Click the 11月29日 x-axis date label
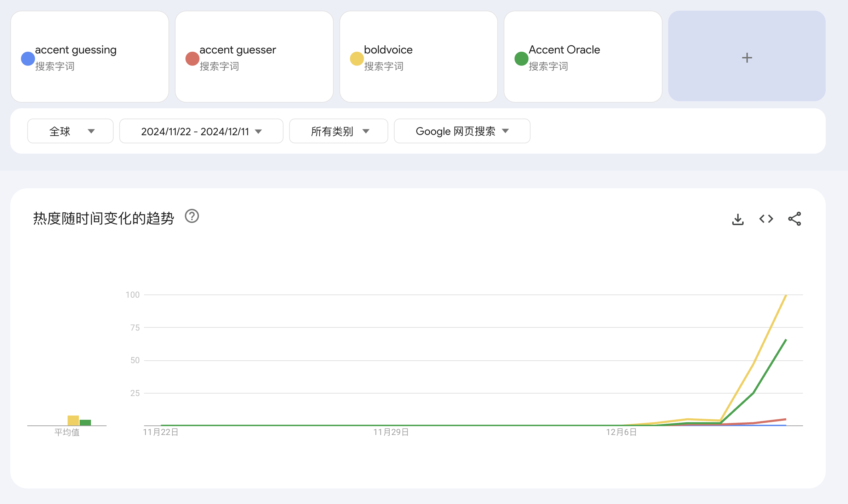Screen dimensions: 848x504 (391, 432)
